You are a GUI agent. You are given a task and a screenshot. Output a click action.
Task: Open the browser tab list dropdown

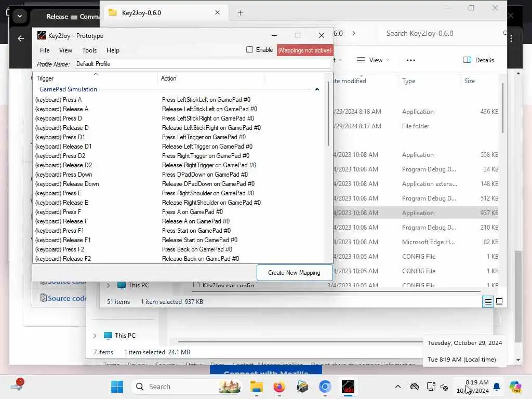coord(20,16)
